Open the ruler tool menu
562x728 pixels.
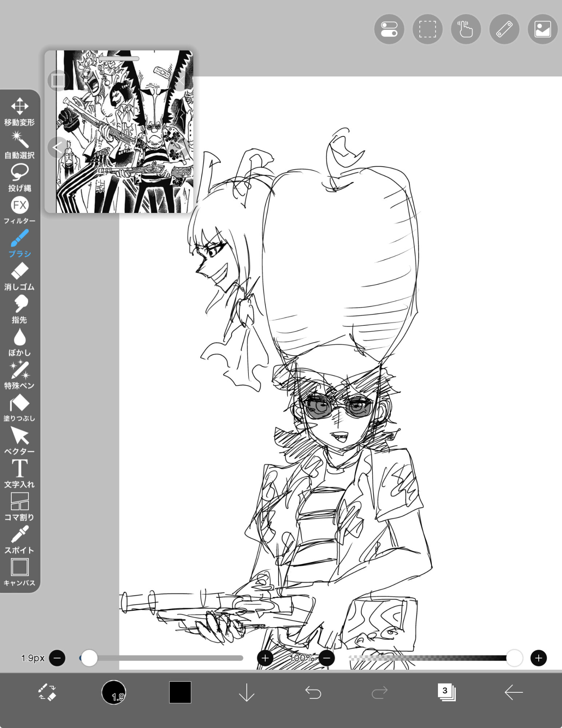click(x=505, y=29)
